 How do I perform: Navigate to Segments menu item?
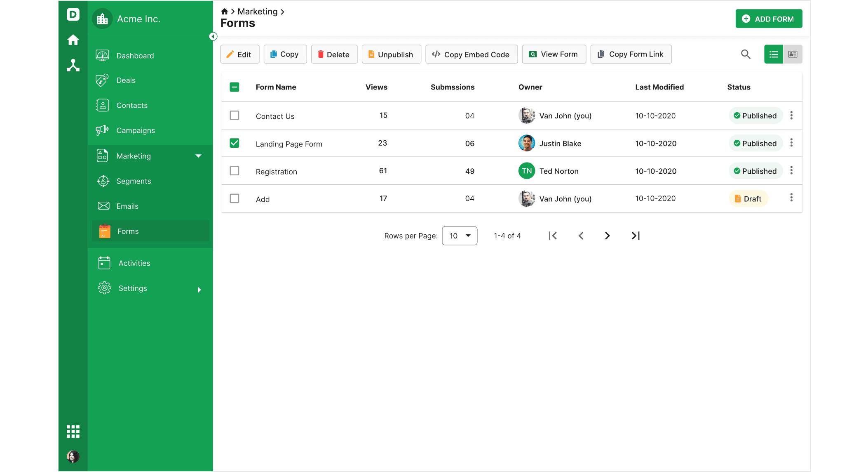pyautogui.click(x=134, y=181)
